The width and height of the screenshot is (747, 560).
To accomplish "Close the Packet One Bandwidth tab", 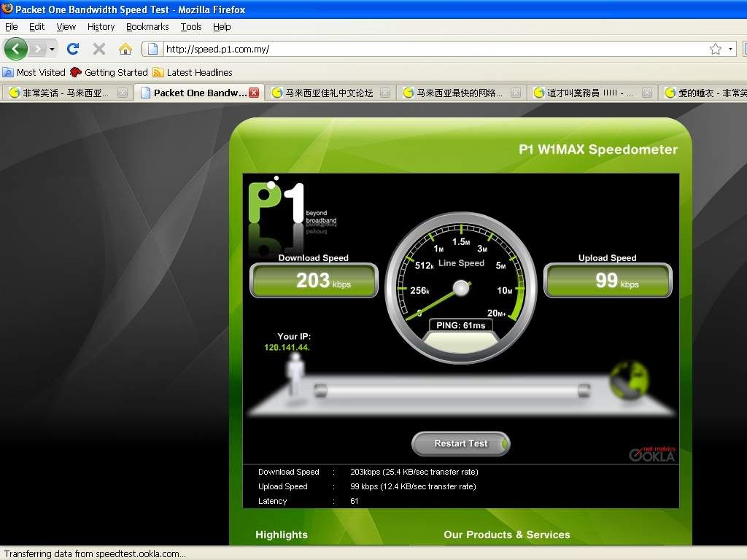I will (254, 93).
